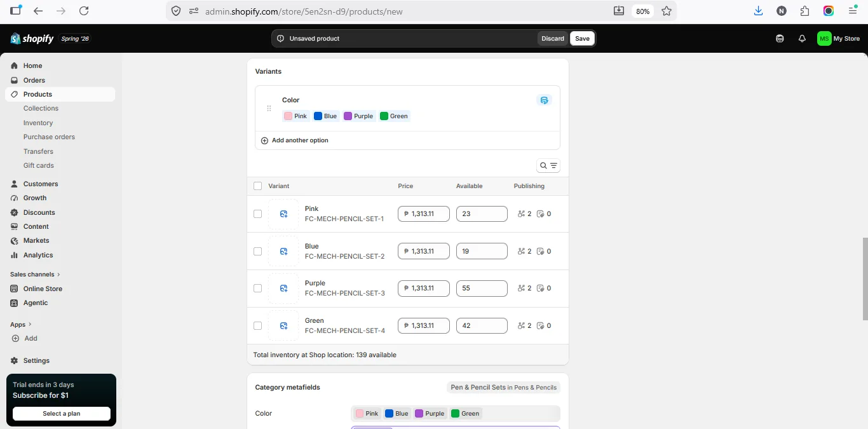Add image for Blue variant
Screen dimensions: 868x429
[283, 251]
